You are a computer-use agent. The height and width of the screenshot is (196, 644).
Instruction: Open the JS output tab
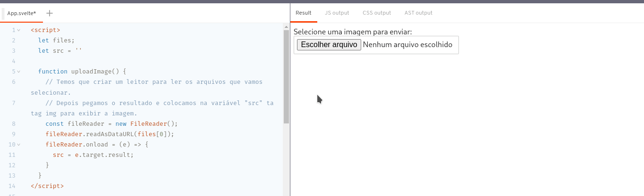[337, 13]
